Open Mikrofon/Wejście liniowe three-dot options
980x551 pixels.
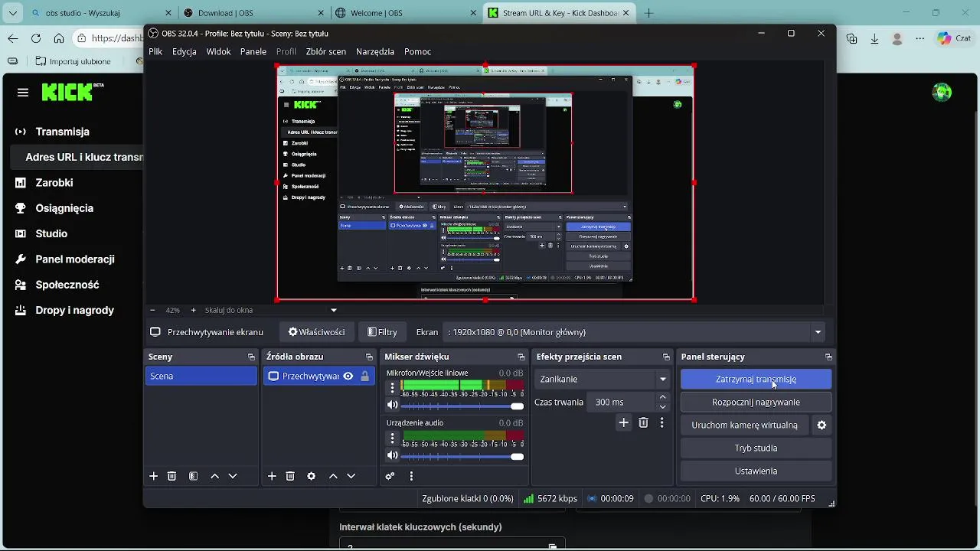[x=393, y=386]
